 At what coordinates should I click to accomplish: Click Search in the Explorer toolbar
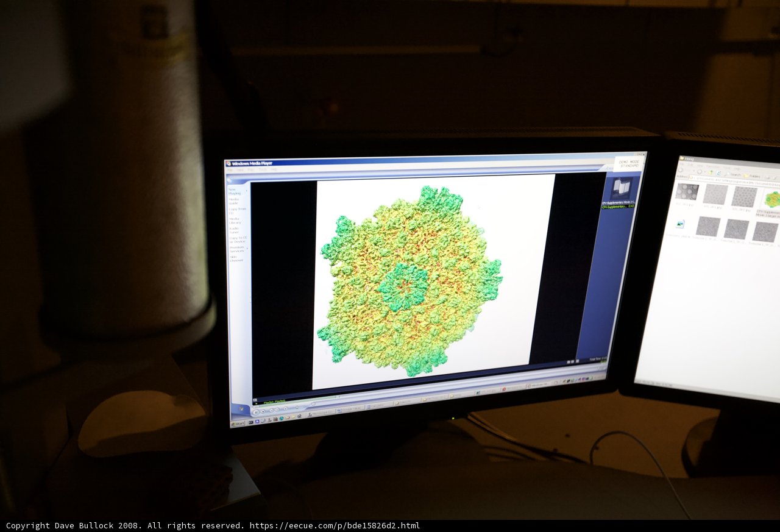click(732, 174)
